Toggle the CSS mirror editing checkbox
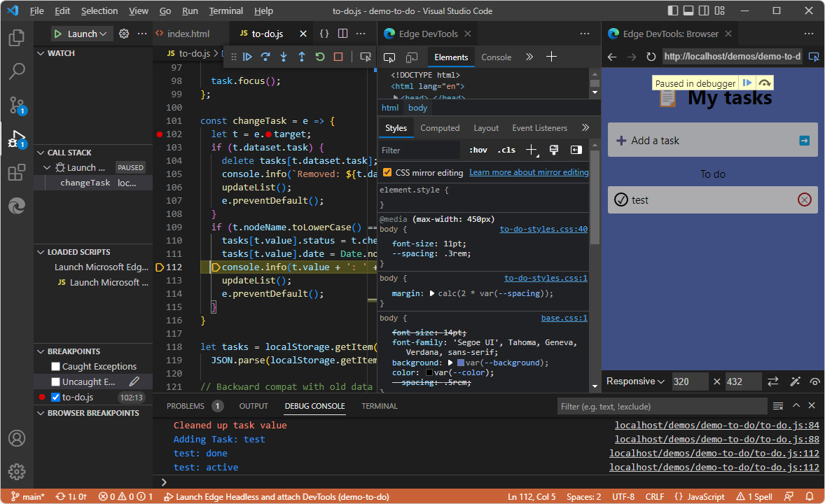Image resolution: width=825 pixels, height=504 pixels. coord(387,171)
